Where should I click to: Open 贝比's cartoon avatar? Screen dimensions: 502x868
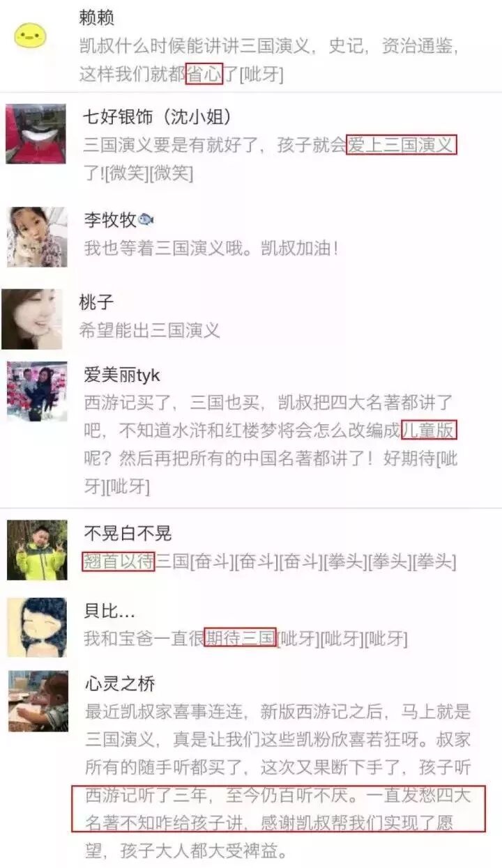(37, 627)
